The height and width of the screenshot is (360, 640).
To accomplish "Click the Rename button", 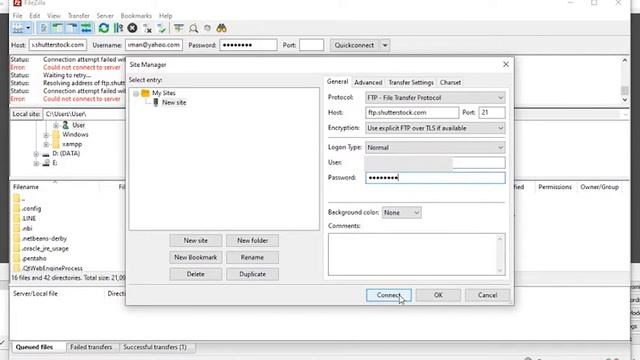I will tap(253, 258).
